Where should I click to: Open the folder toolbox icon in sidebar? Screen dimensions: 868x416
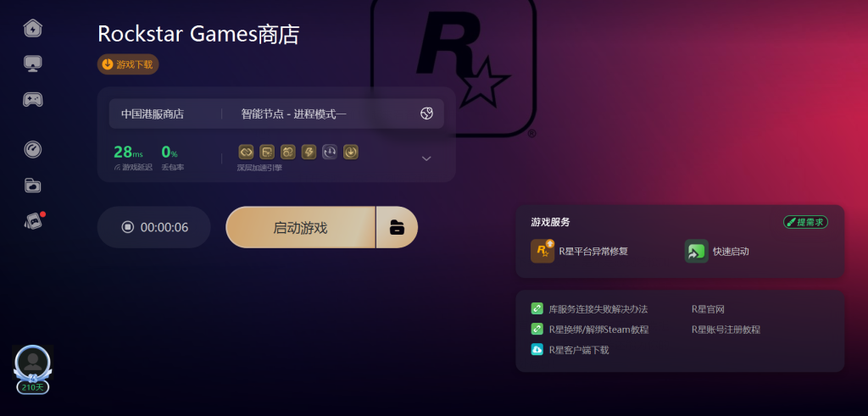pos(33,186)
